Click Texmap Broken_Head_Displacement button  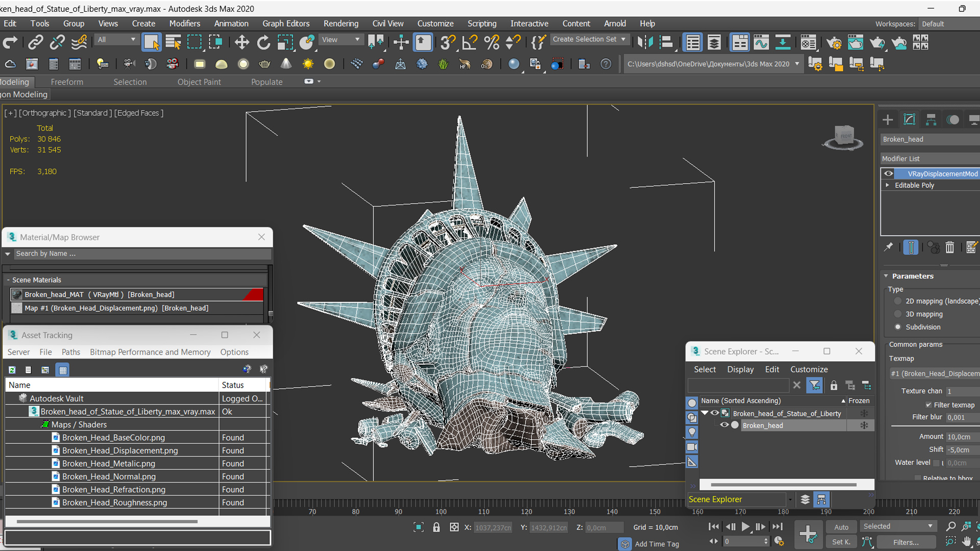pos(935,373)
